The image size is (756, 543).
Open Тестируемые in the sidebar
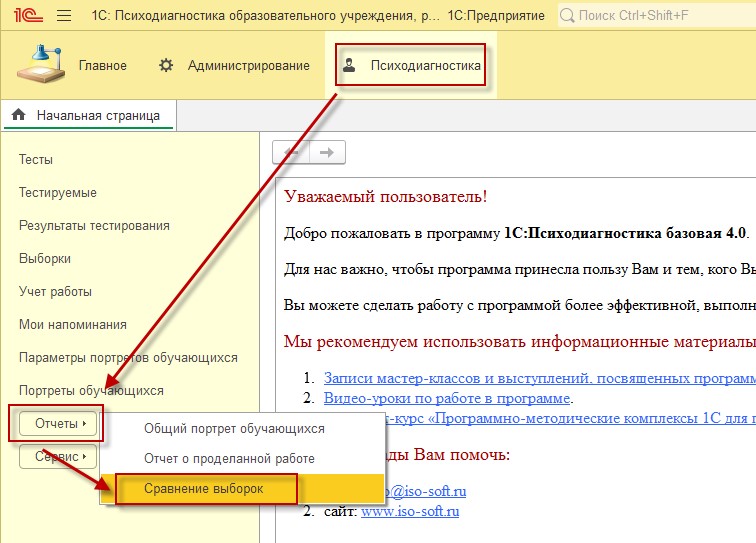(58, 193)
